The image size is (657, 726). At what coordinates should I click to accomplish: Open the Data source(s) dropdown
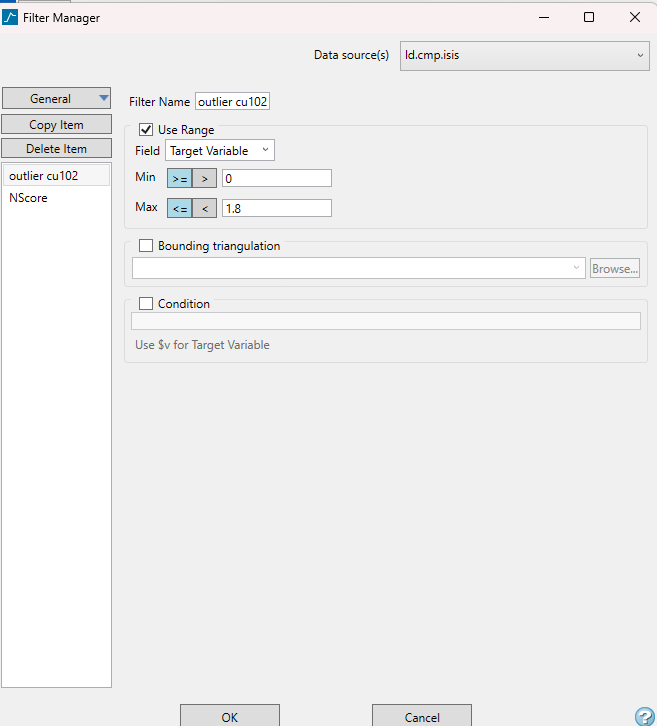click(525, 56)
